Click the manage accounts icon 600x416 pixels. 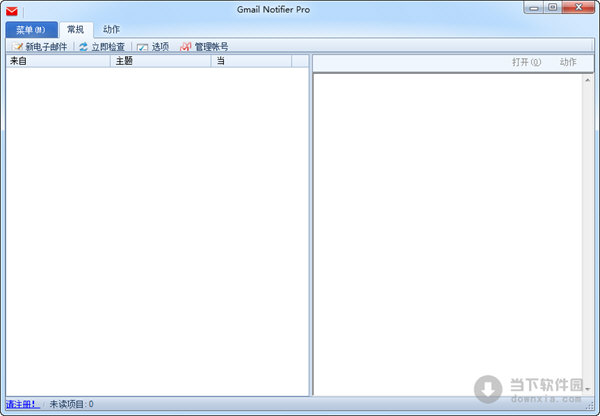(x=186, y=47)
